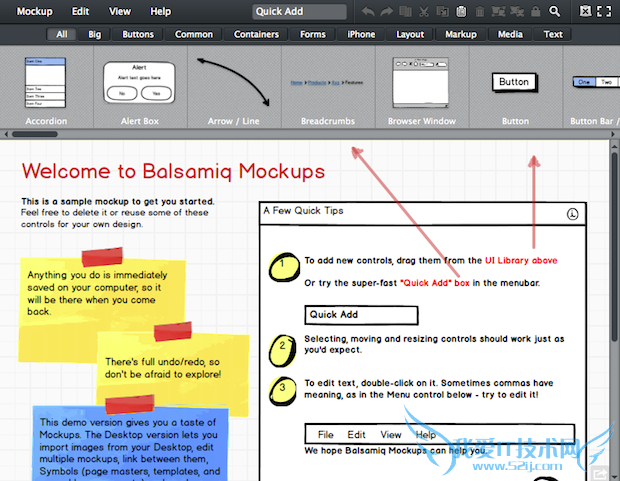
Task: Click the 'A Few Quick Tips' window title
Action: pos(303,211)
